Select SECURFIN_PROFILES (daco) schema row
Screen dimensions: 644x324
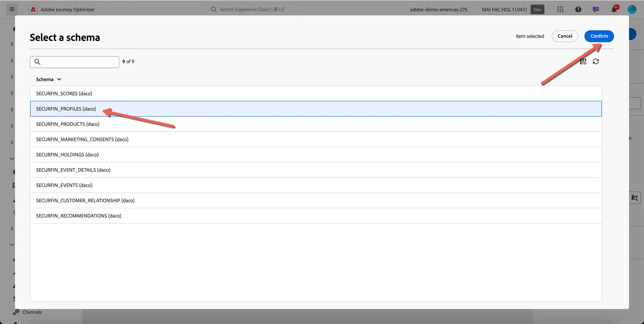[316, 109]
